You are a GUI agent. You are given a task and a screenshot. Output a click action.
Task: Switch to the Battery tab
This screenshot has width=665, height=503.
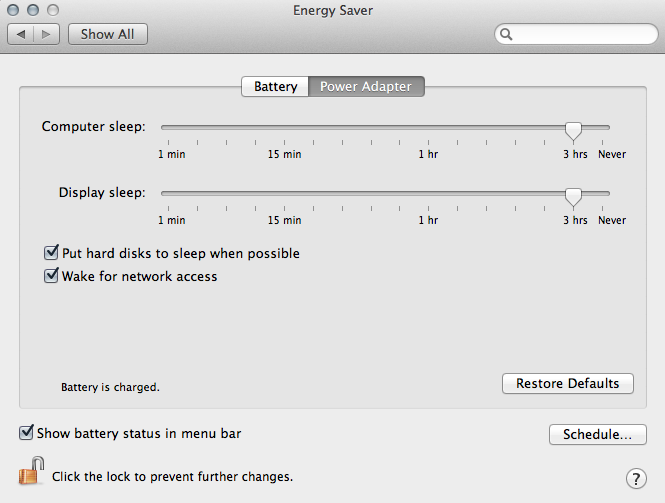click(275, 87)
